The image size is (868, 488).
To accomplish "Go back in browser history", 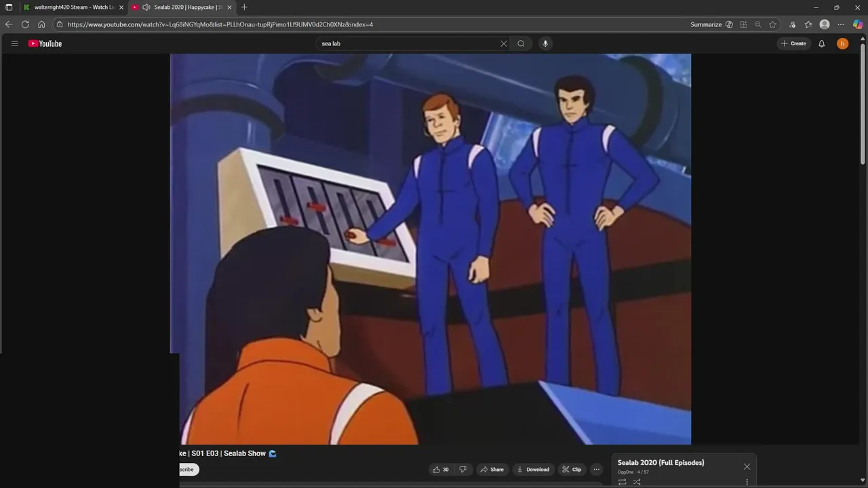I will (x=9, y=24).
